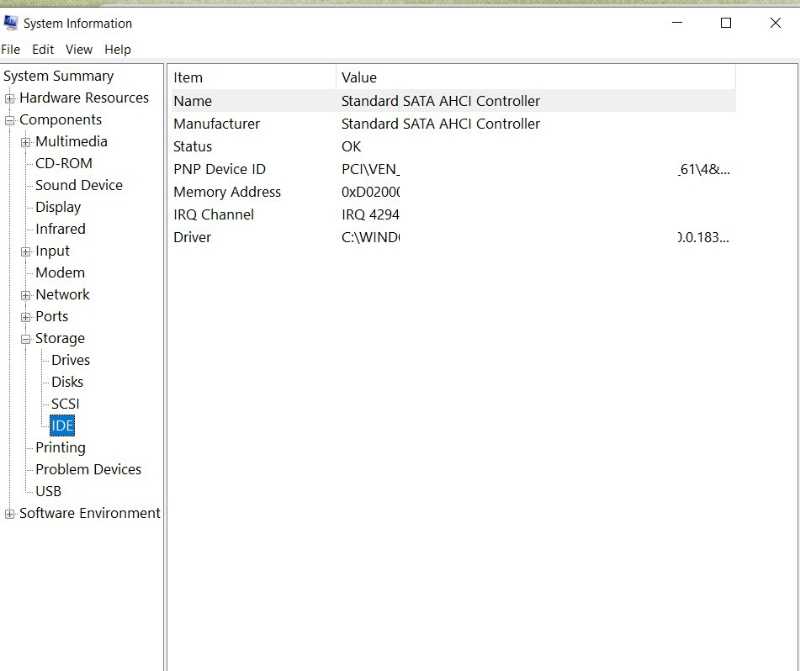This screenshot has height=671, width=800.
Task: Open the View menu
Action: 79,48
